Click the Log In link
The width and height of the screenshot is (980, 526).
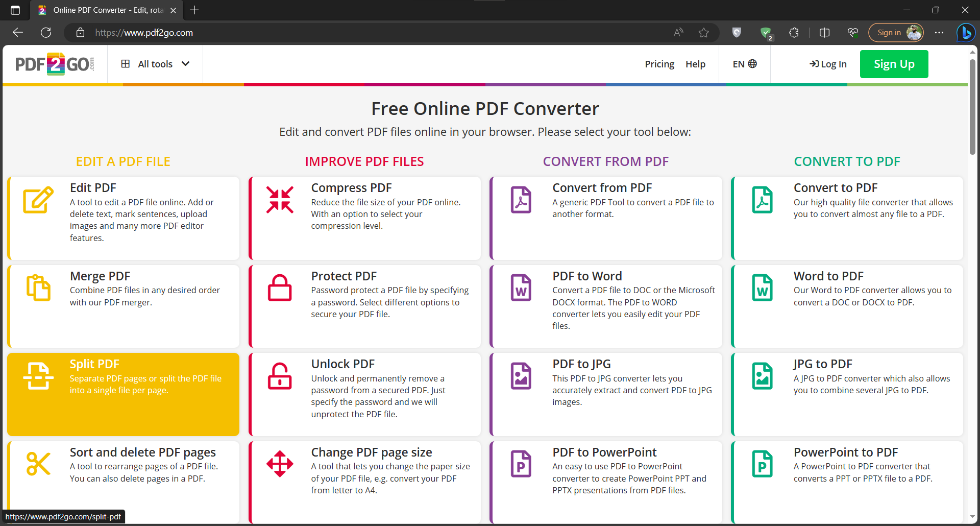coord(828,64)
